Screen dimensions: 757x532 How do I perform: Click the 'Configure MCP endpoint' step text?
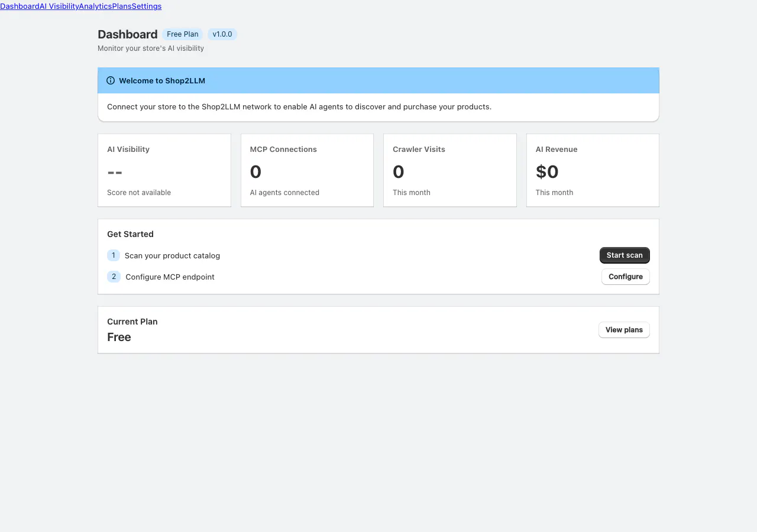(x=170, y=277)
